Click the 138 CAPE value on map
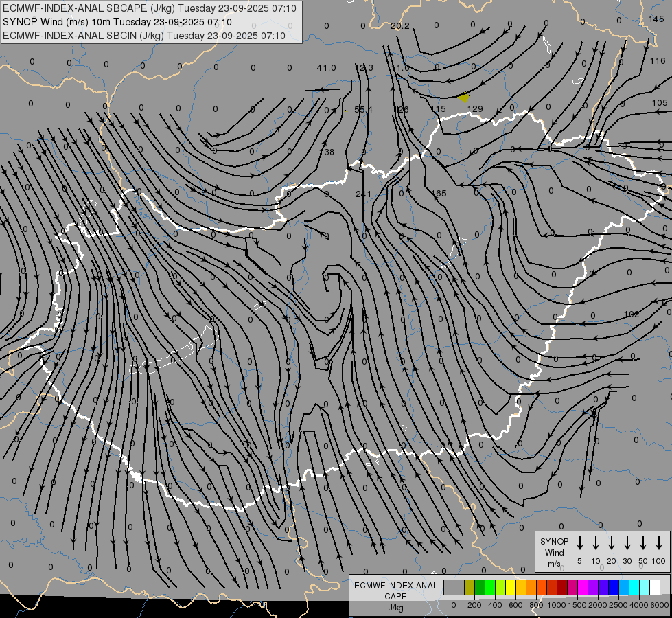Viewport: 672px width, 618px height. [327, 152]
